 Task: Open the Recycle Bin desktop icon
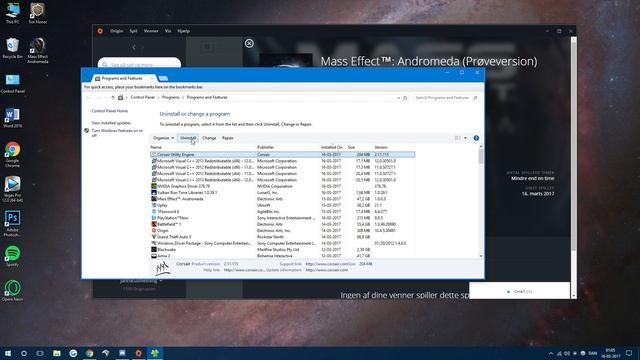click(12, 48)
